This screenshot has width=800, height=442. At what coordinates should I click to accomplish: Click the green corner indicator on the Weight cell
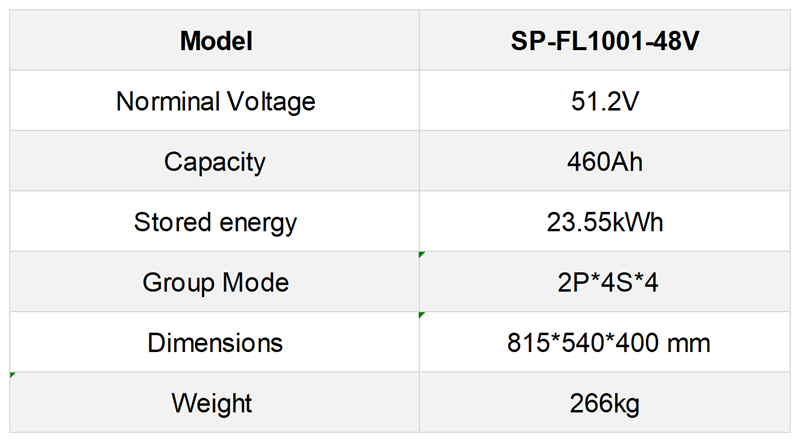tap(13, 375)
